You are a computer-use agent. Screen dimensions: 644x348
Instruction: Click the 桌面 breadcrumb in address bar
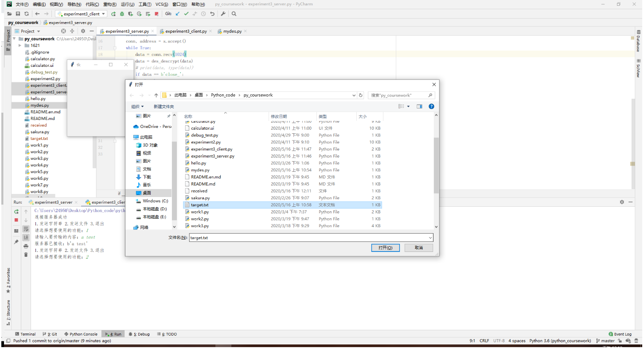coord(199,95)
